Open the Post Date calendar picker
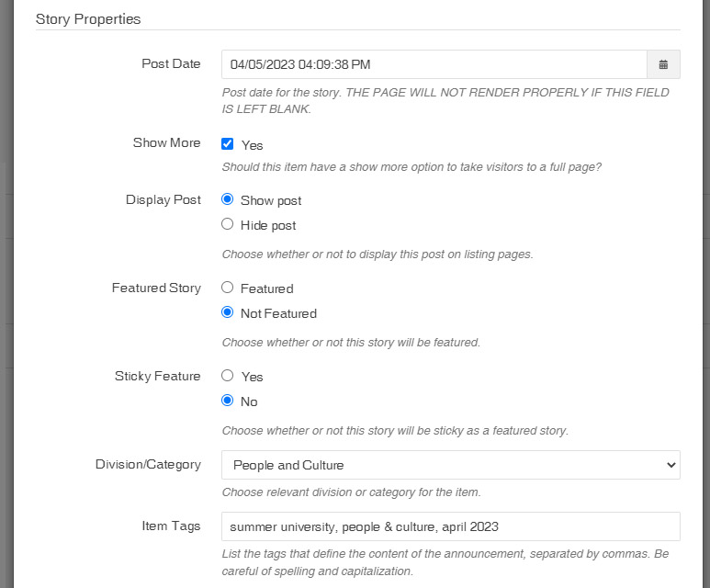 pyautogui.click(x=663, y=64)
